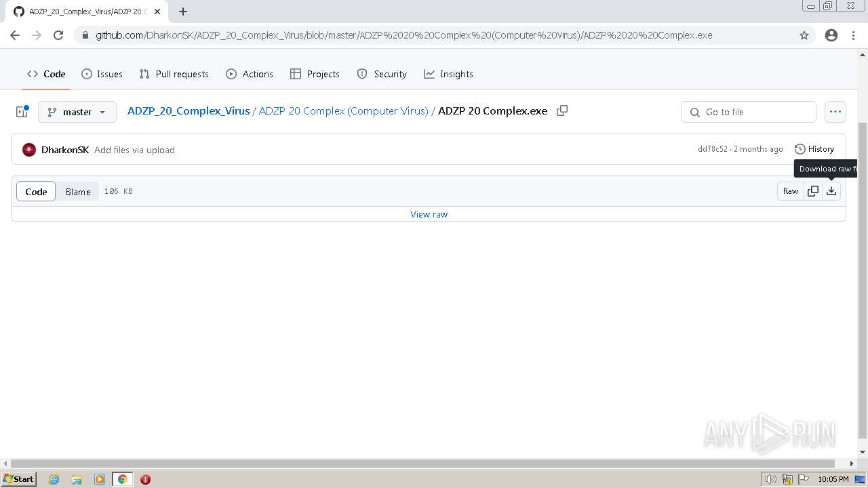Click the volume tray icon
868x488 pixels.
coord(771,479)
